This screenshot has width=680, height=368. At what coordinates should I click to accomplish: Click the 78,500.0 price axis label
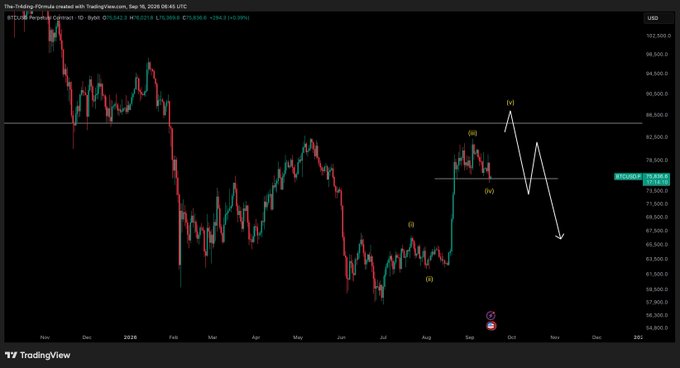[x=658, y=160]
